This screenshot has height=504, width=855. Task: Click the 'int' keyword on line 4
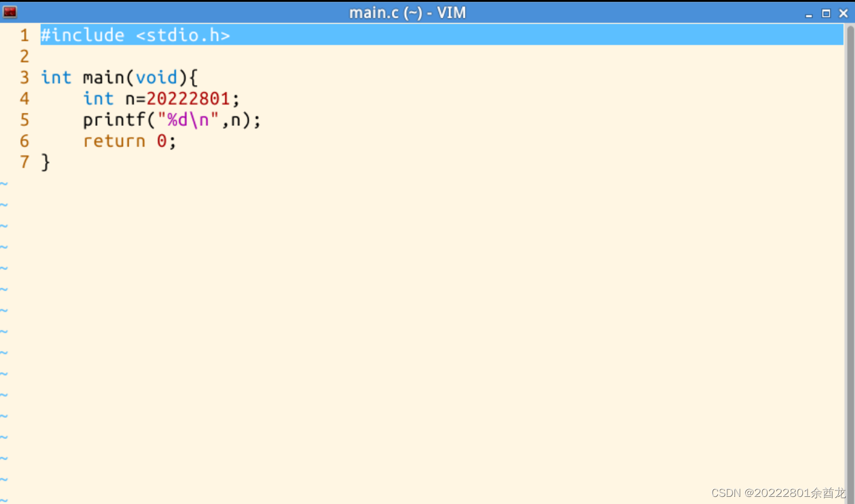click(98, 99)
